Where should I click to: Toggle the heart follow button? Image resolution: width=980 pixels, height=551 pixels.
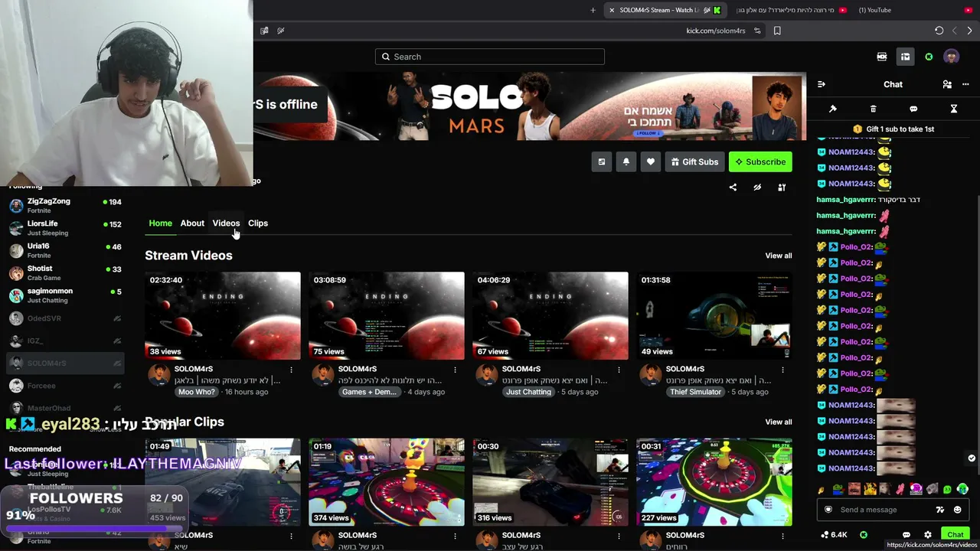tap(651, 162)
